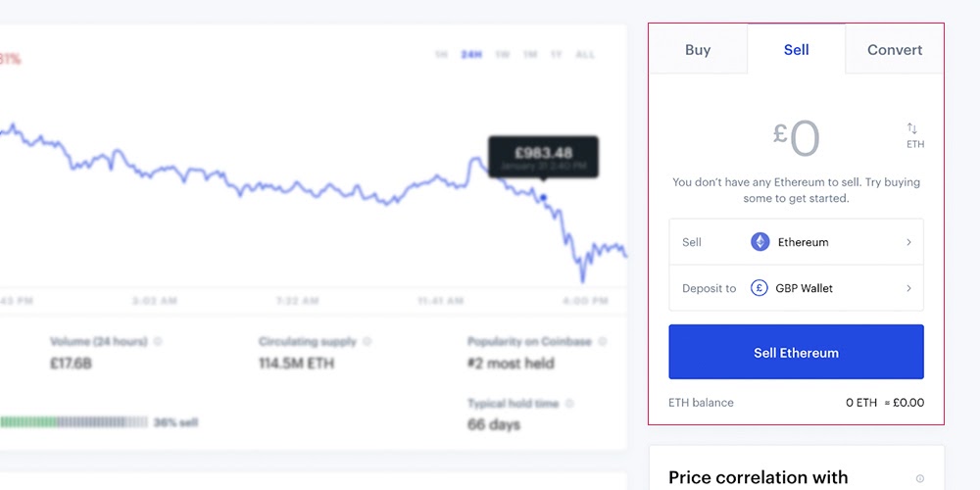This screenshot has width=980, height=490.
Task: Click the Ethereum coin icon
Action: [x=760, y=242]
